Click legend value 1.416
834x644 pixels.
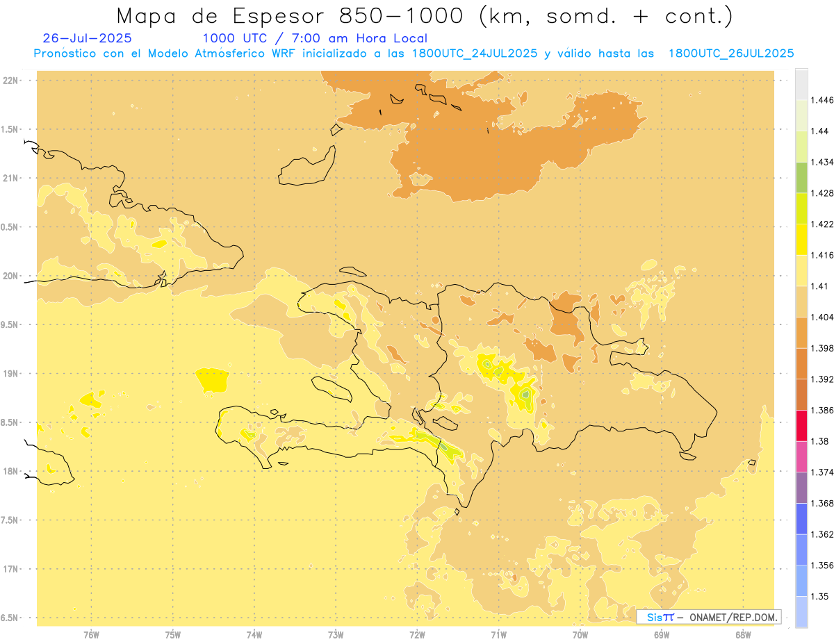click(824, 255)
